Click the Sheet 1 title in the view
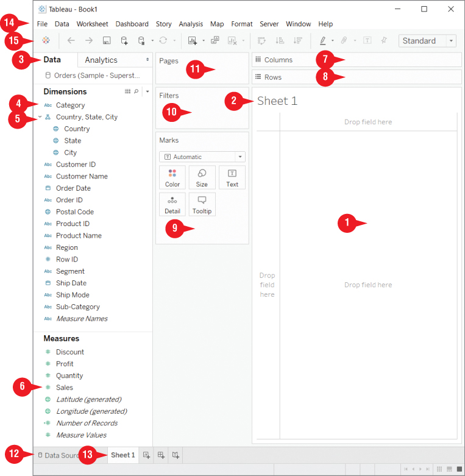465x476 pixels. (277, 101)
